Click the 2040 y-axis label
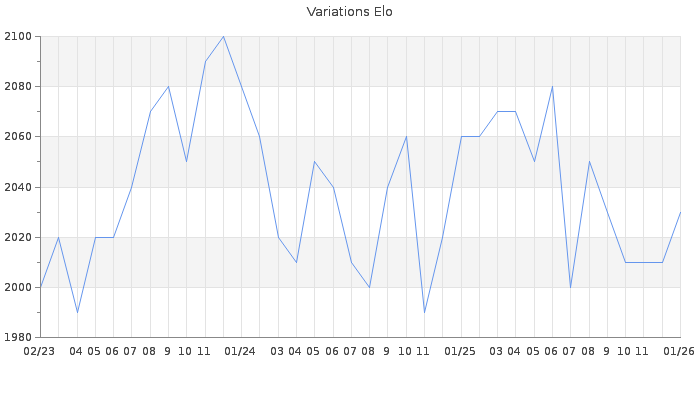Image resolution: width=700 pixels, height=400 pixels. (x=19, y=187)
